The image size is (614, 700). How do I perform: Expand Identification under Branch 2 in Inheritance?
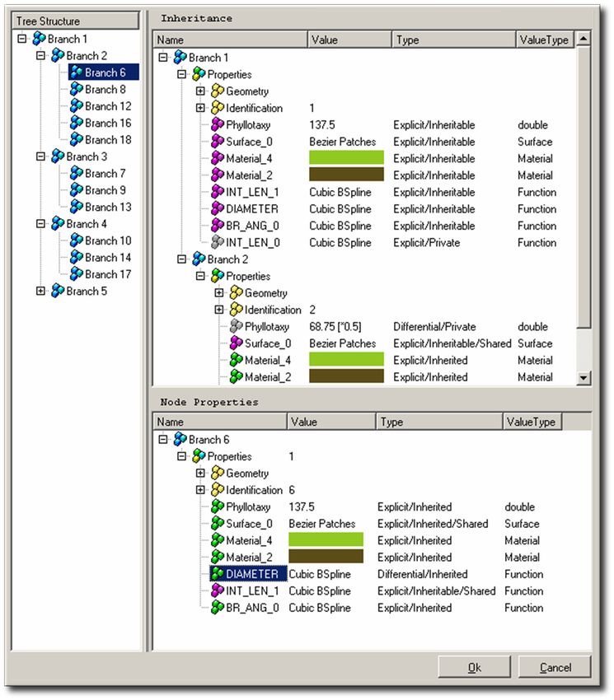click(219, 310)
